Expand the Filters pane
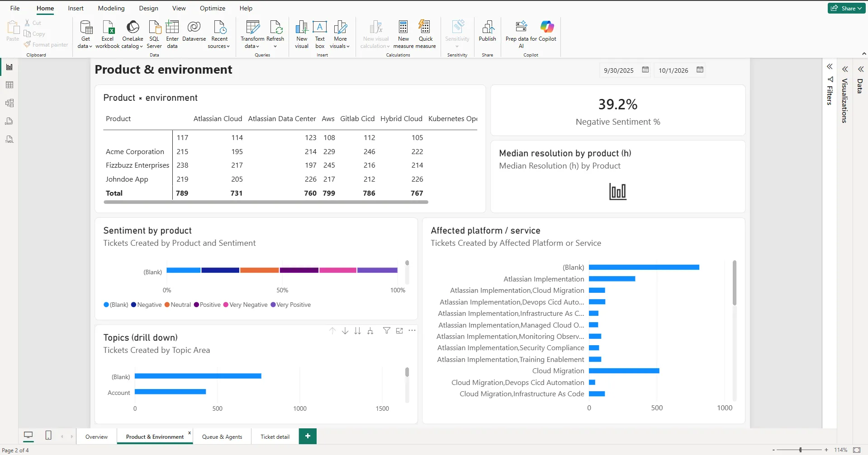868x455 pixels. [830, 67]
